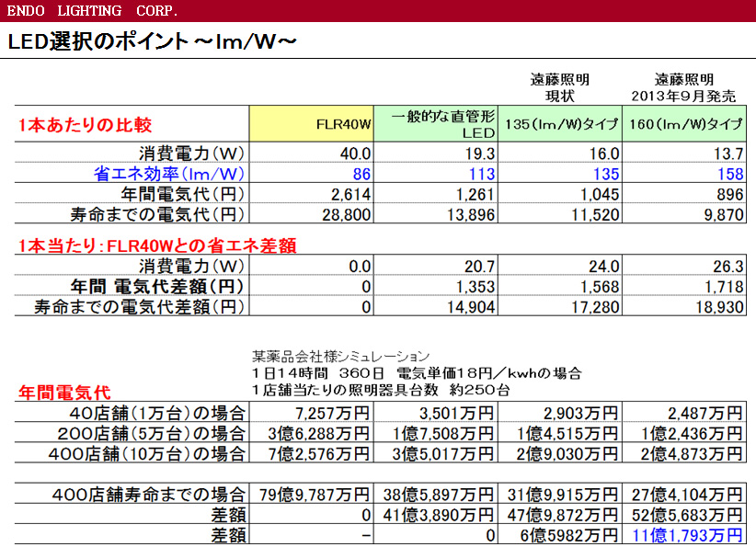Click the 遠藤照明 2013年9月発売 label
756x547 pixels.
pyautogui.click(x=683, y=87)
